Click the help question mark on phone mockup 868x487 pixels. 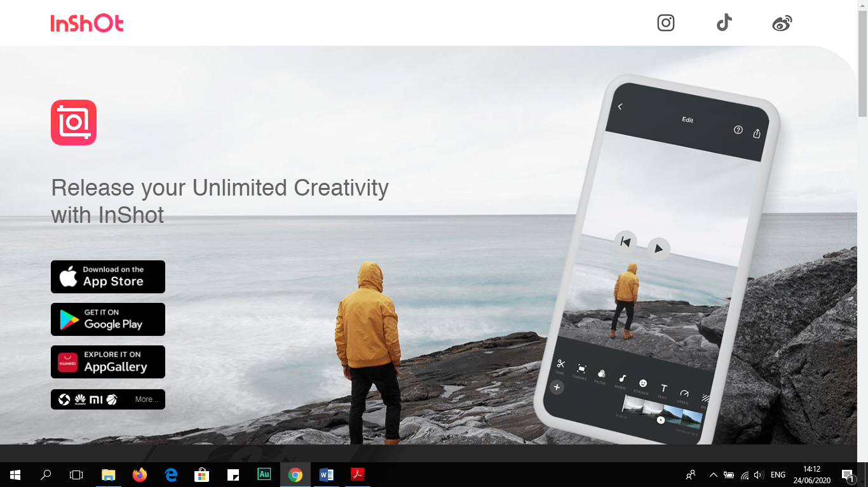point(738,130)
